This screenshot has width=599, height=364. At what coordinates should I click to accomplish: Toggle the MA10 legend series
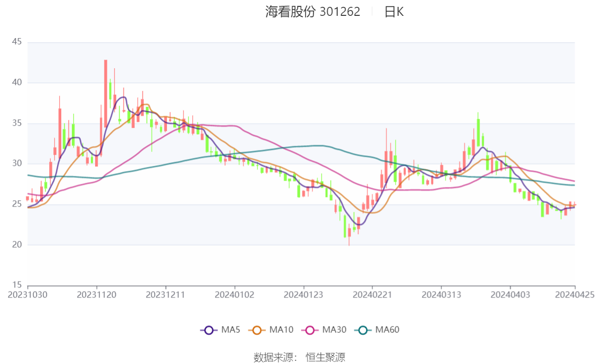[271, 330]
